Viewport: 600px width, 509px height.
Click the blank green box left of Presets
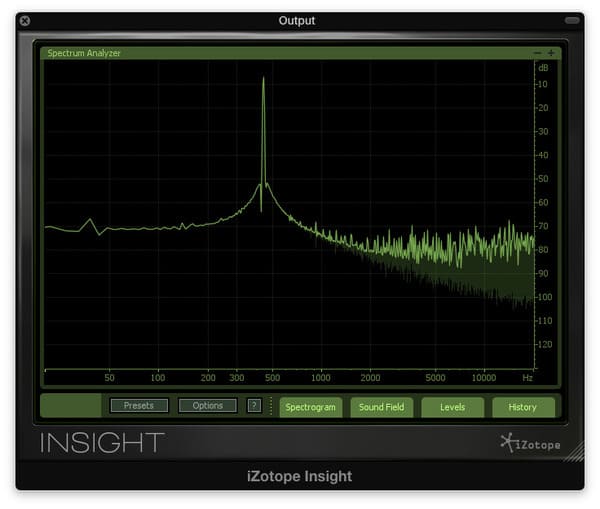(71, 406)
